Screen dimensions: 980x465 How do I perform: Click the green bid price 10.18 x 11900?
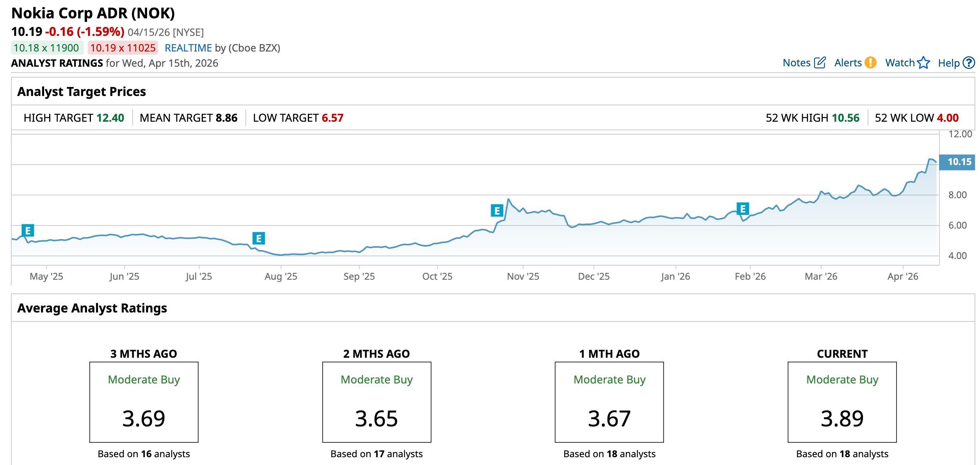coord(46,48)
